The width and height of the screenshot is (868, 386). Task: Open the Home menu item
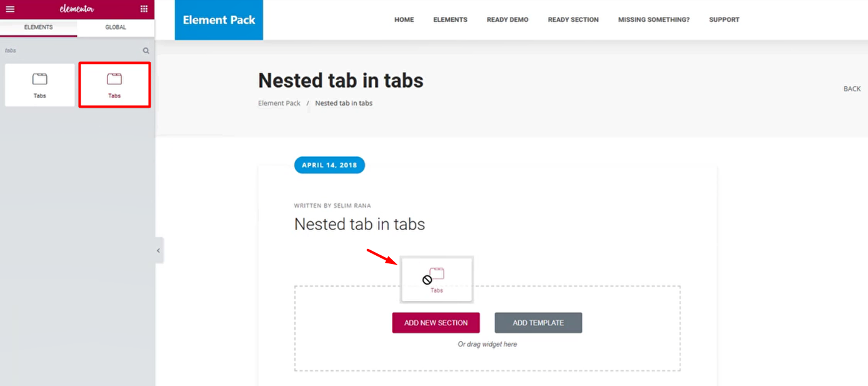click(x=404, y=20)
